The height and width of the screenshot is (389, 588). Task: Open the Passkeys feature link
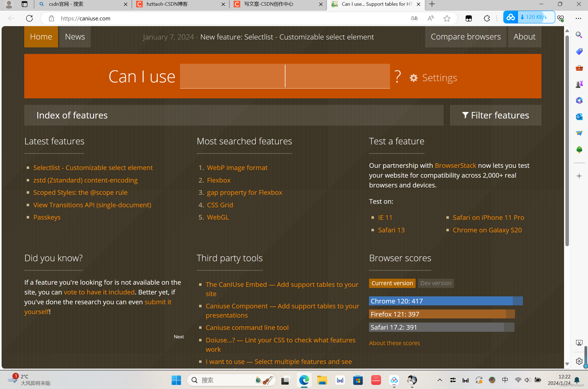pyautogui.click(x=47, y=217)
